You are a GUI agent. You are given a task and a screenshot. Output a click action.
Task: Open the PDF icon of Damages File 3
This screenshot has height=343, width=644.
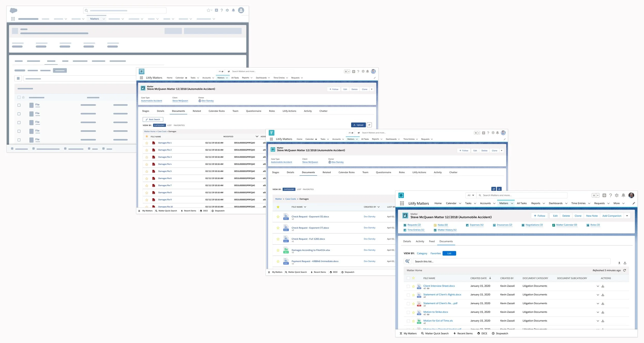tap(154, 157)
